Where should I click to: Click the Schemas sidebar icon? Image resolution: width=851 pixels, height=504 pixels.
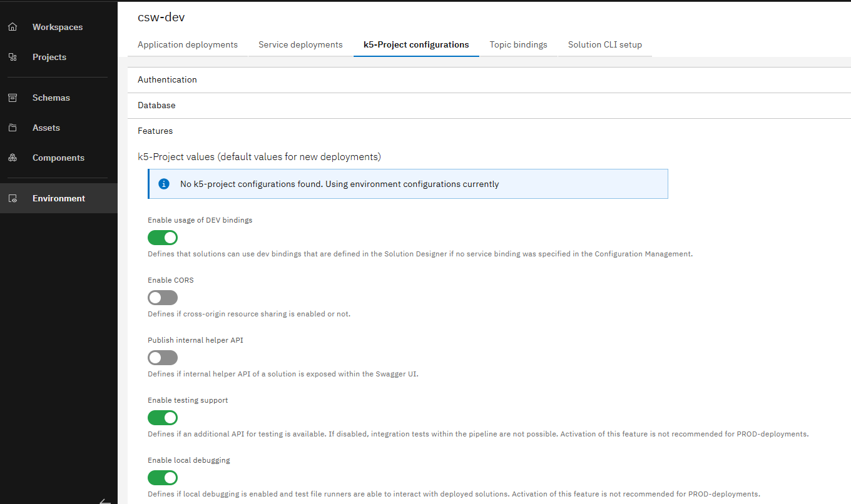(x=13, y=98)
